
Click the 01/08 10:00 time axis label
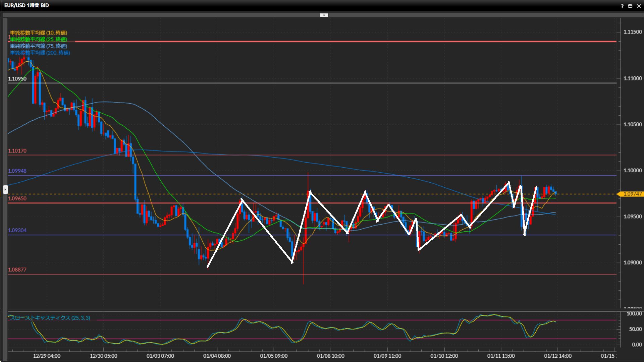(x=330, y=356)
